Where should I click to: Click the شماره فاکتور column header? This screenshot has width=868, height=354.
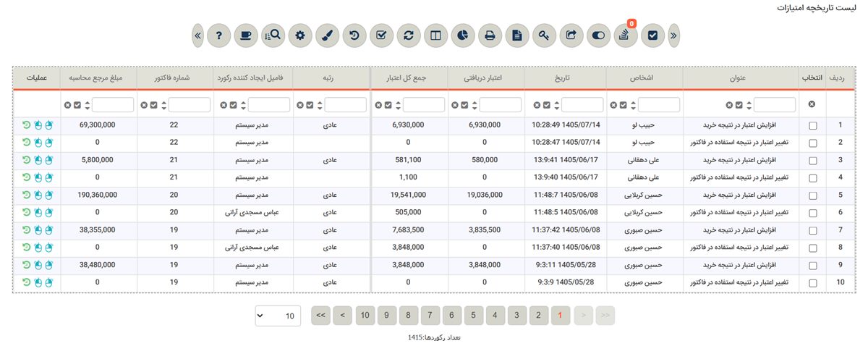(174, 77)
